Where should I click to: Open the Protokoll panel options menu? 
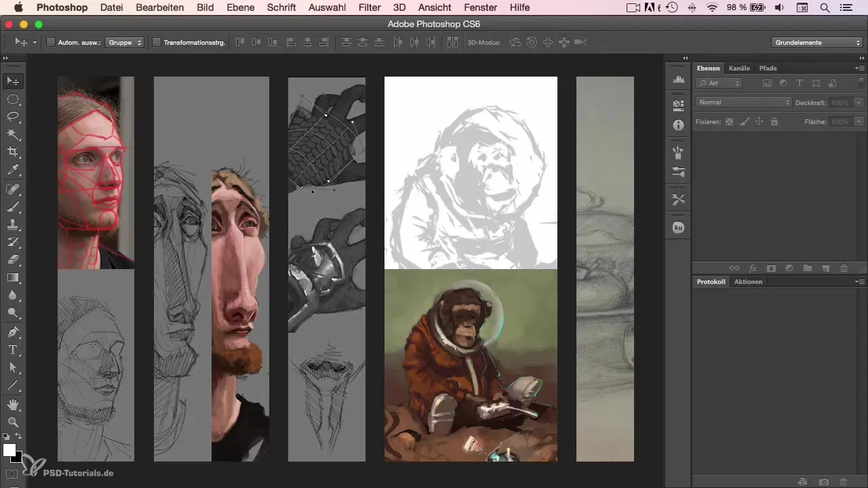point(860,281)
